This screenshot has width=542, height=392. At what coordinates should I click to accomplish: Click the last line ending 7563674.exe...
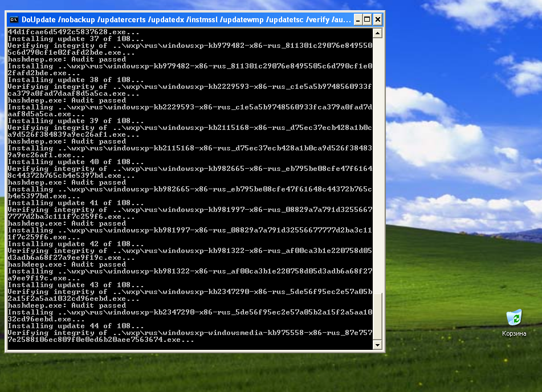(101, 340)
